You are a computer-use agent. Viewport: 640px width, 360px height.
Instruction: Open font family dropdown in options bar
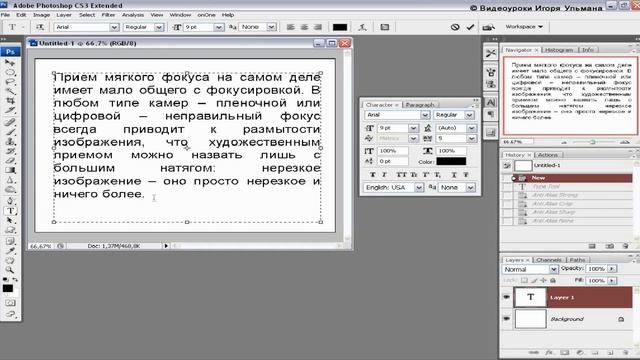click(114, 27)
